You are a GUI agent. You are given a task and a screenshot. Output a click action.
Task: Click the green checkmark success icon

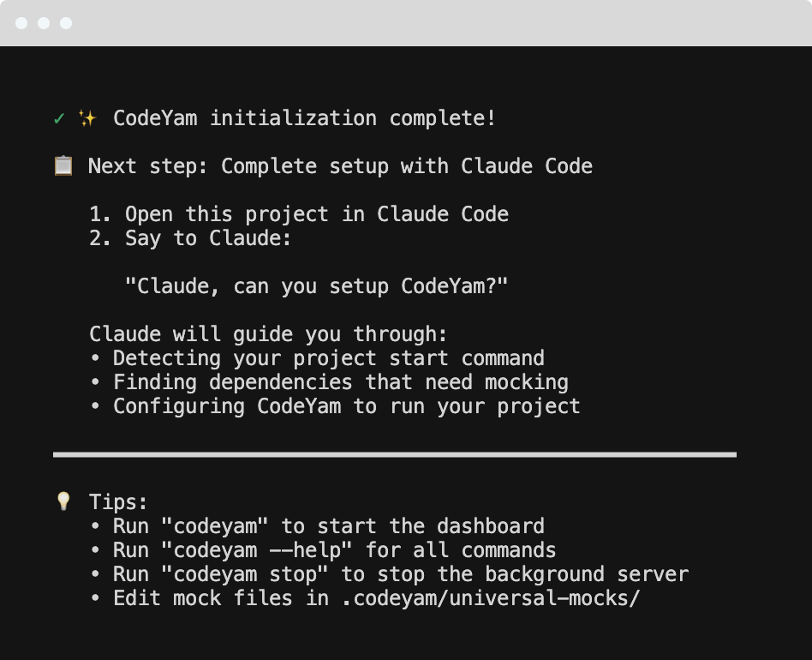59,118
